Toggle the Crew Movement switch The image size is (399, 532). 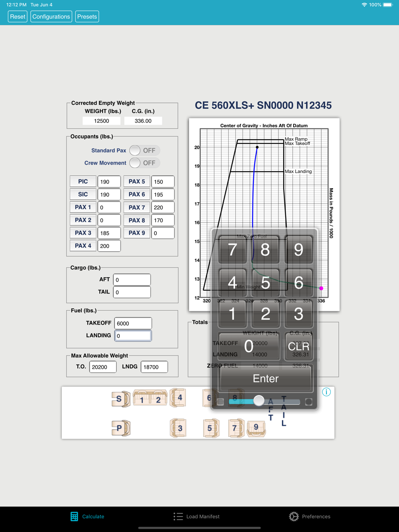pyautogui.click(x=144, y=163)
